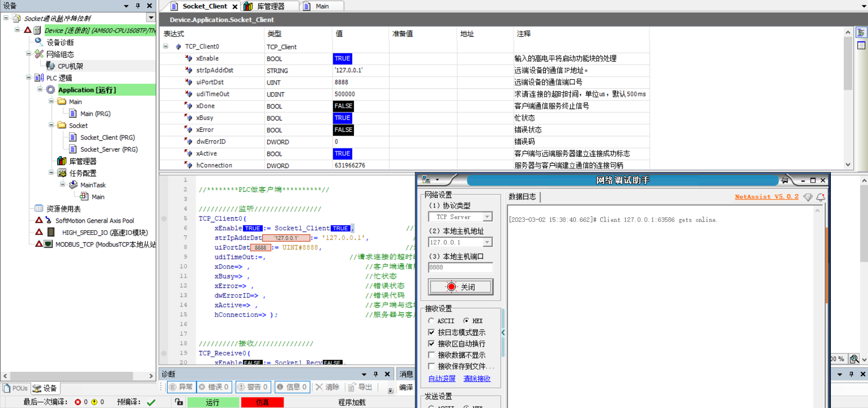The width and height of the screenshot is (868, 408).
Task: Click the lock icon in status bar
Action: point(179,402)
